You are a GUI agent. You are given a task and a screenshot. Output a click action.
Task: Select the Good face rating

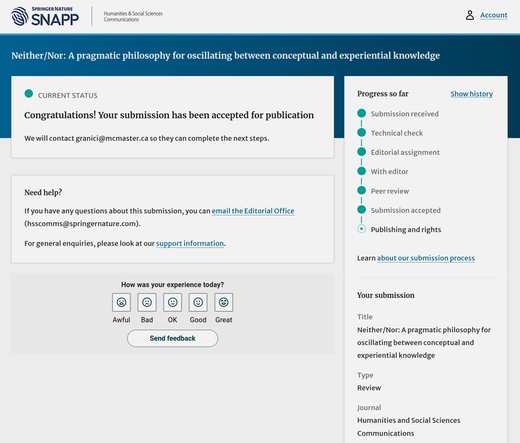198,302
